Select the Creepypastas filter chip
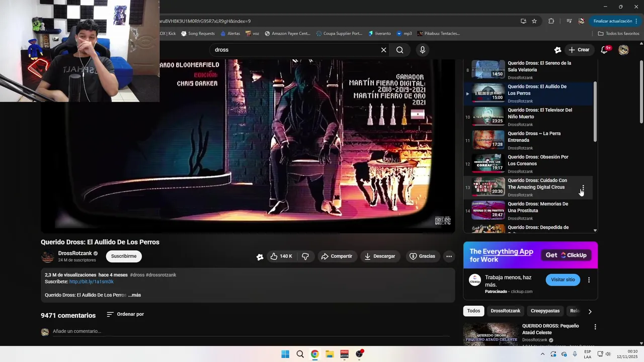The height and width of the screenshot is (362, 644). click(545, 311)
